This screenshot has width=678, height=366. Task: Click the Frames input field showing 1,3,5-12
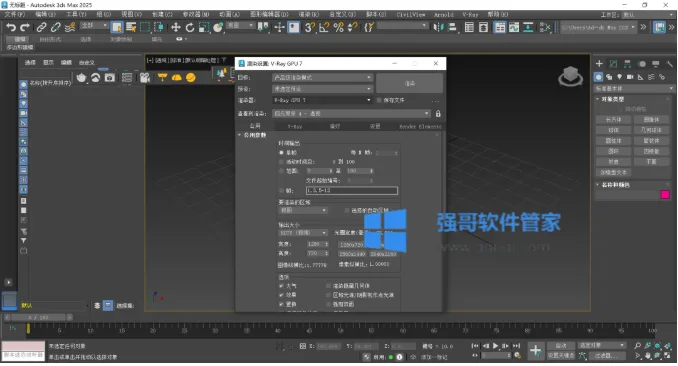click(x=352, y=190)
